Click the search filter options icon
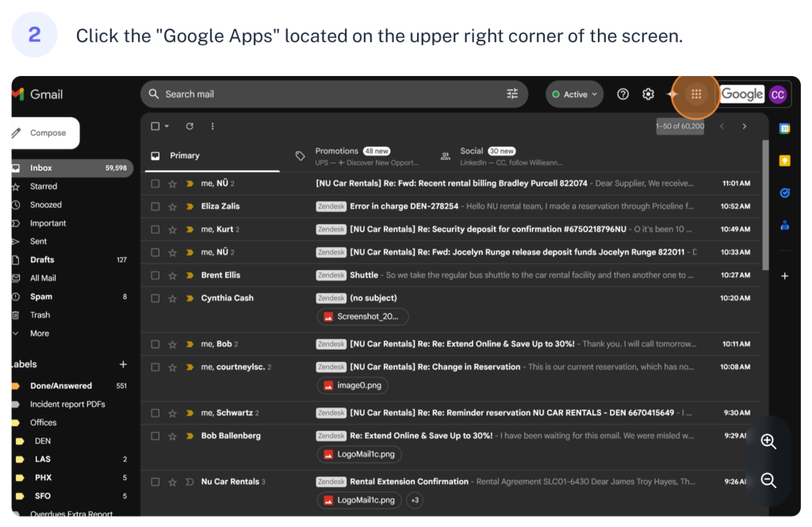The height and width of the screenshot is (527, 812). [x=512, y=94]
